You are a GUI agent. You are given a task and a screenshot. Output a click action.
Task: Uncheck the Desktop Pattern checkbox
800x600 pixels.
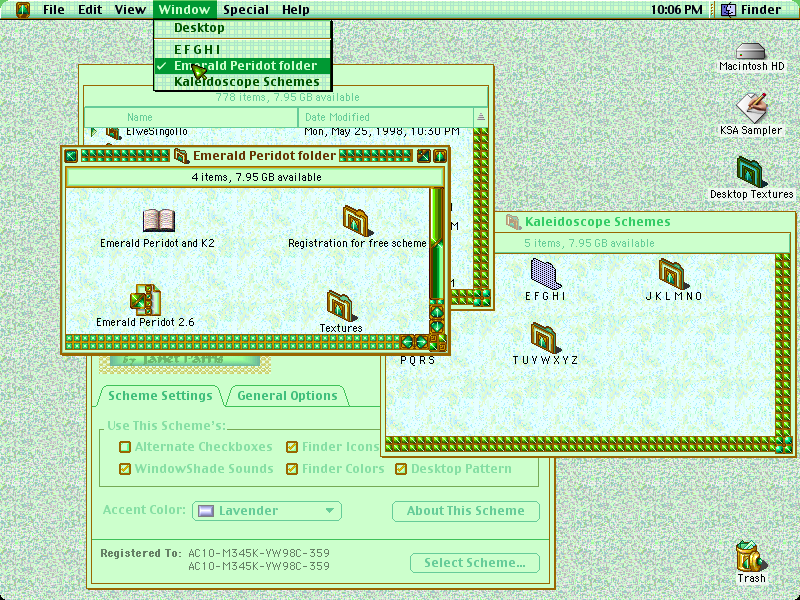coord(401,468)
